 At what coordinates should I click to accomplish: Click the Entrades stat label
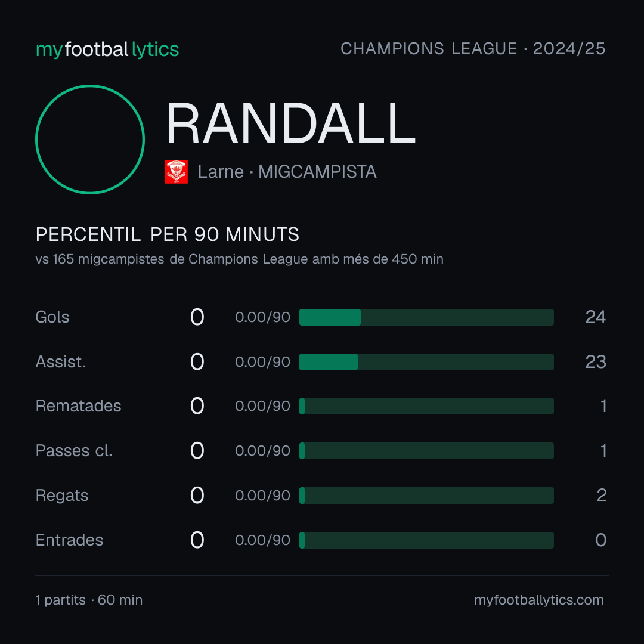[x=69, y=540]
